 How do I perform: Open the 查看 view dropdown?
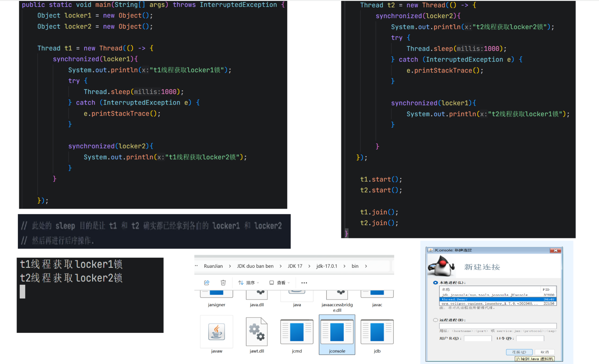pyautogui.click(x=280, y=283)
